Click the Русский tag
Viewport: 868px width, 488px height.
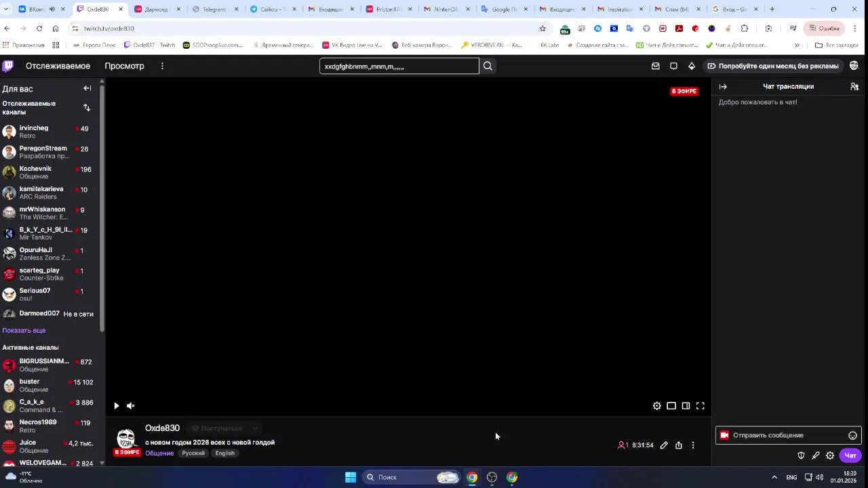click(x=193, y=453)
